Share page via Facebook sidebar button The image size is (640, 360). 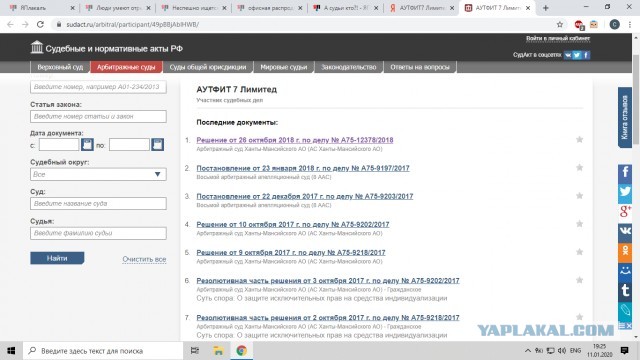pyautogui.click(x=625, y=173)
